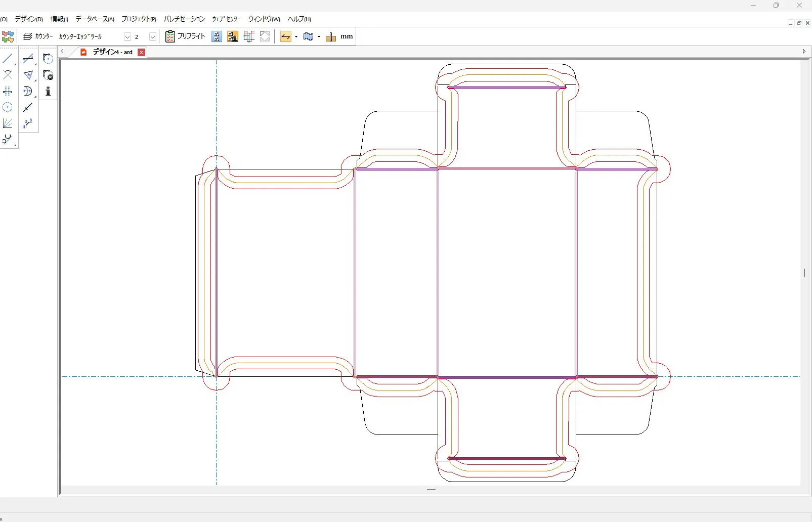Select the dashed circle construction tool

[x=7, y=107]
